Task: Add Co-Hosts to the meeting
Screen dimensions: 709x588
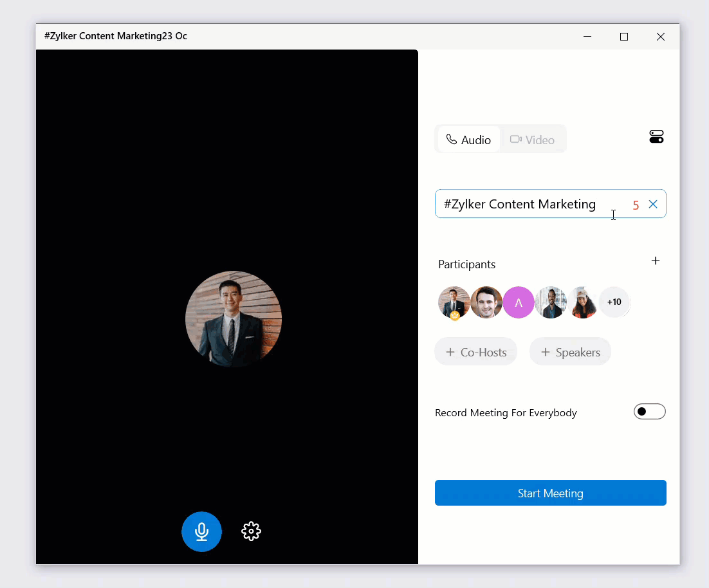Action: (476, 352)
